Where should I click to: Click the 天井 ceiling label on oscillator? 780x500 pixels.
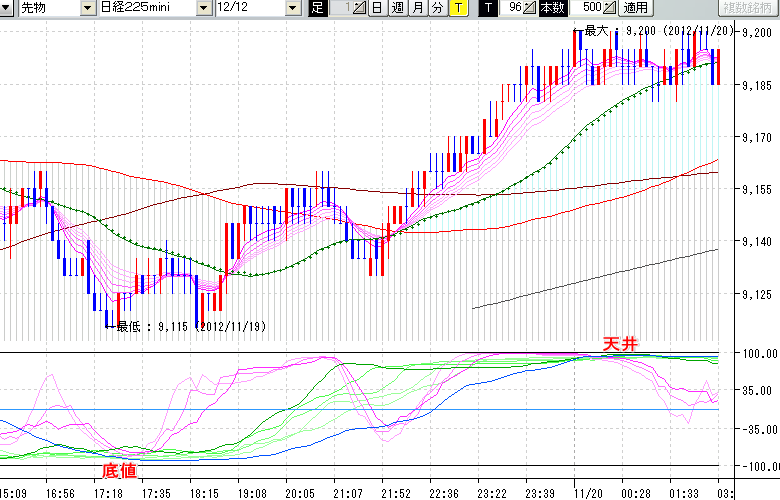(x=619, y=344)
